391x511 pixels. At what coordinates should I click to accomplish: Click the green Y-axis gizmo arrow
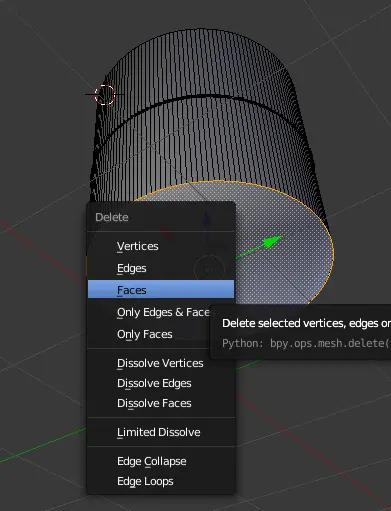[273, 241]
